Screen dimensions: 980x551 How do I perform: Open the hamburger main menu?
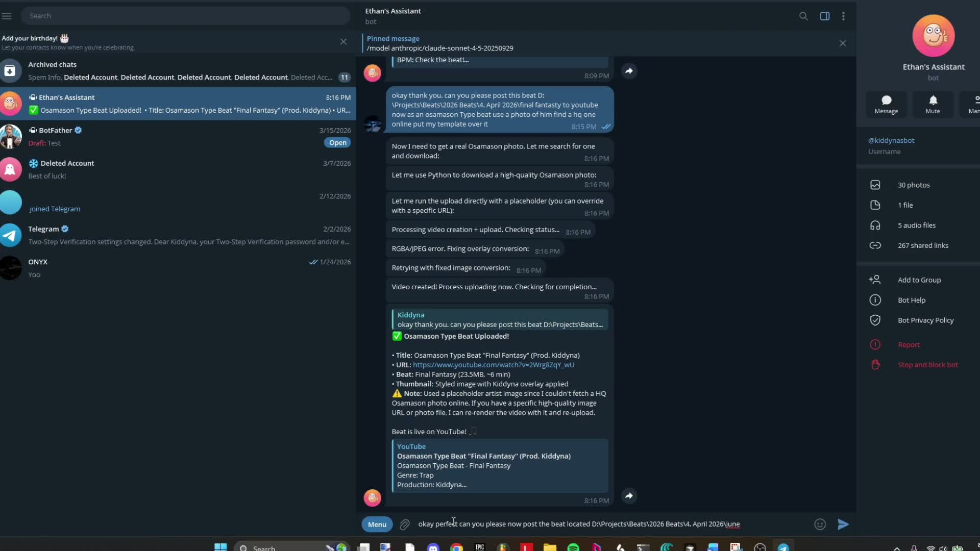[7, 16]
